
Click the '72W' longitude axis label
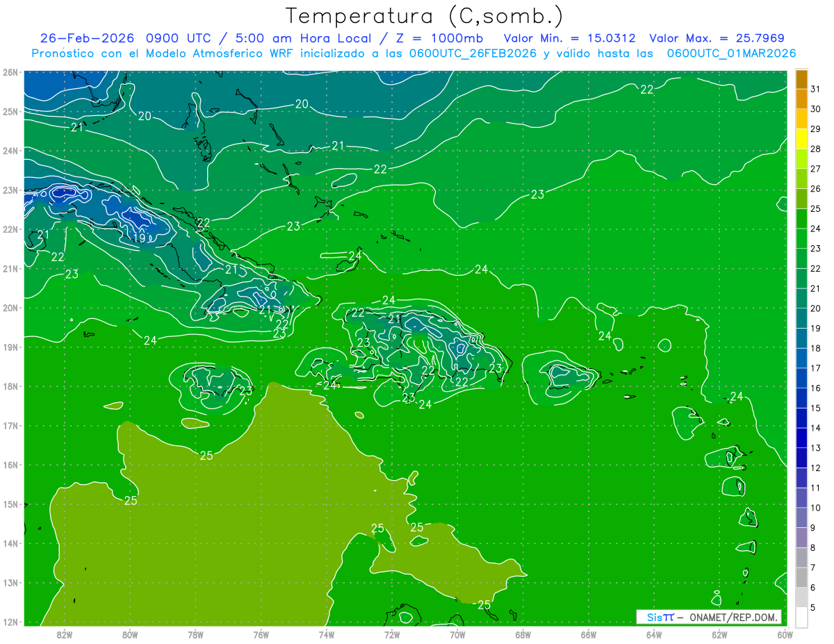pos(392,634)
